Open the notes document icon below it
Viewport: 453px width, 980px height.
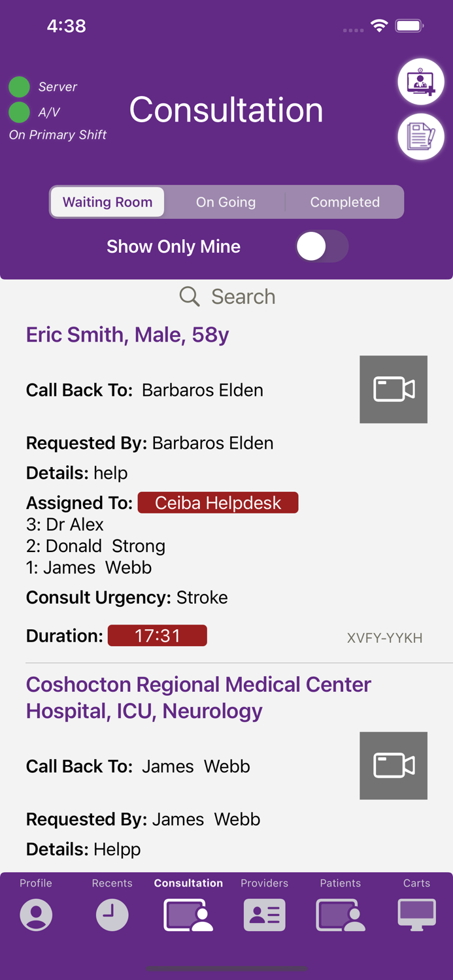pos(420,137)
